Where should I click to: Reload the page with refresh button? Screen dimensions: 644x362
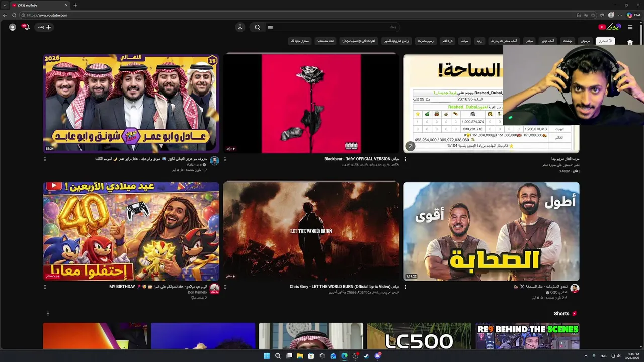pyautogui.click(x=14, y=15)
